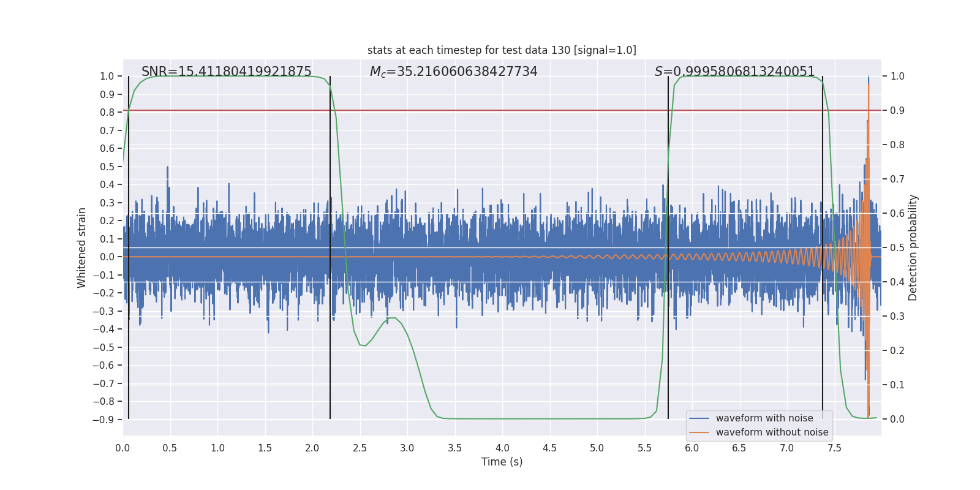Select the 4.0 tick label on Time axis

coord(502,448)
